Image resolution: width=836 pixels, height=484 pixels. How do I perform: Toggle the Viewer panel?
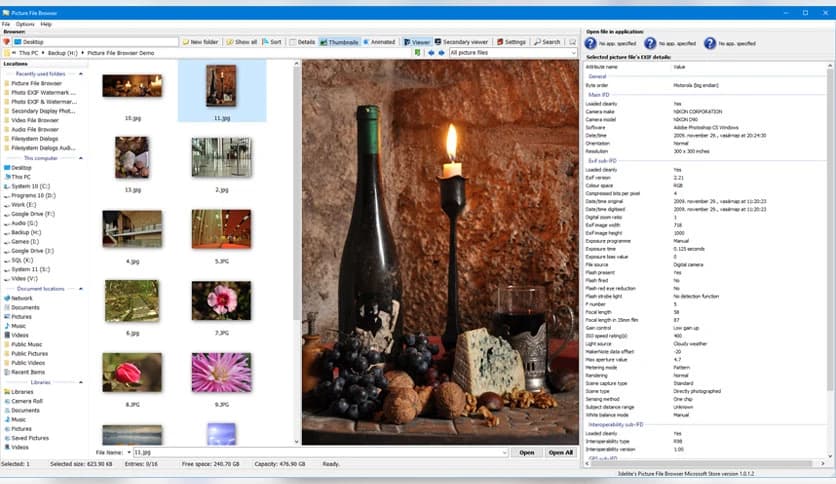(416, 42)
